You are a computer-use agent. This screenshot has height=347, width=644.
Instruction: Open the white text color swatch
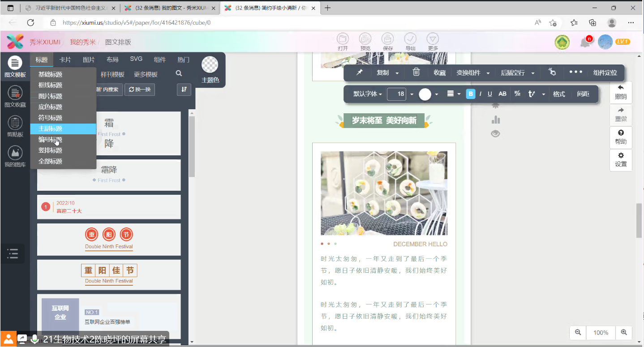coord(425,94)
